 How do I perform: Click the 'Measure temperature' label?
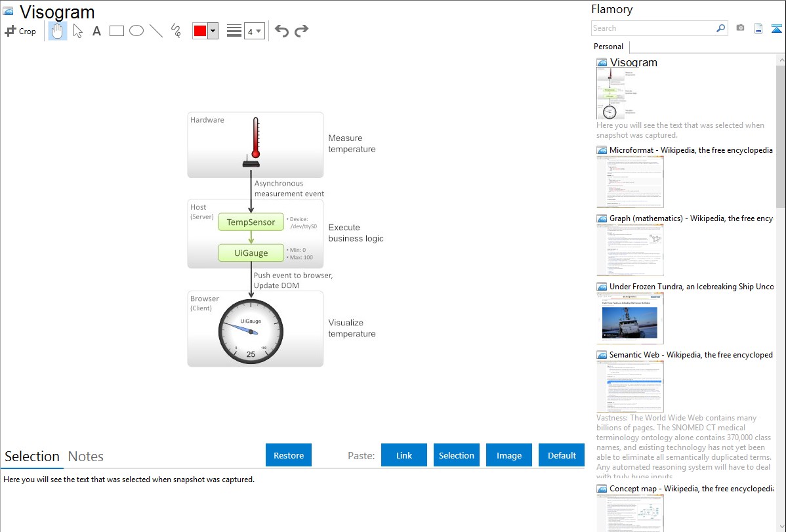352,144
